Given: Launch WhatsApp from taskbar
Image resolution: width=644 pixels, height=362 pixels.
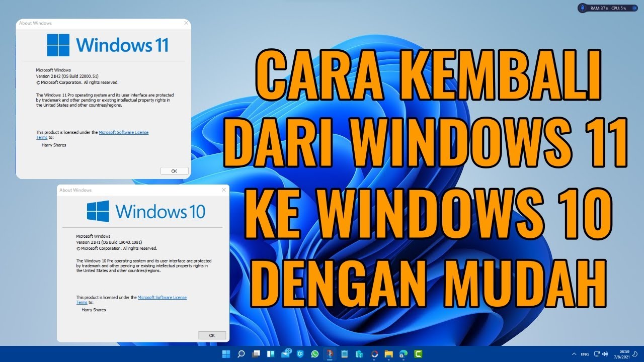Looking at the screenshot, I should pos(315,354).
